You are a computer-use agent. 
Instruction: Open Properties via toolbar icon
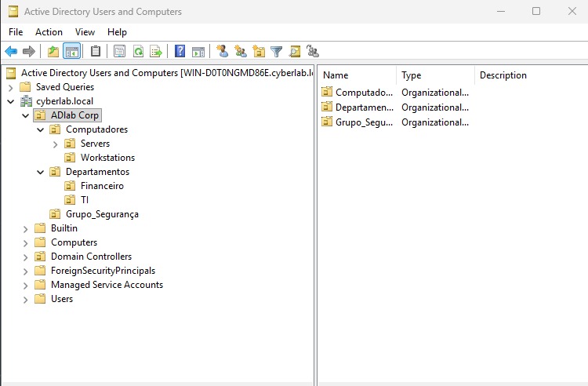click(119, 51)
